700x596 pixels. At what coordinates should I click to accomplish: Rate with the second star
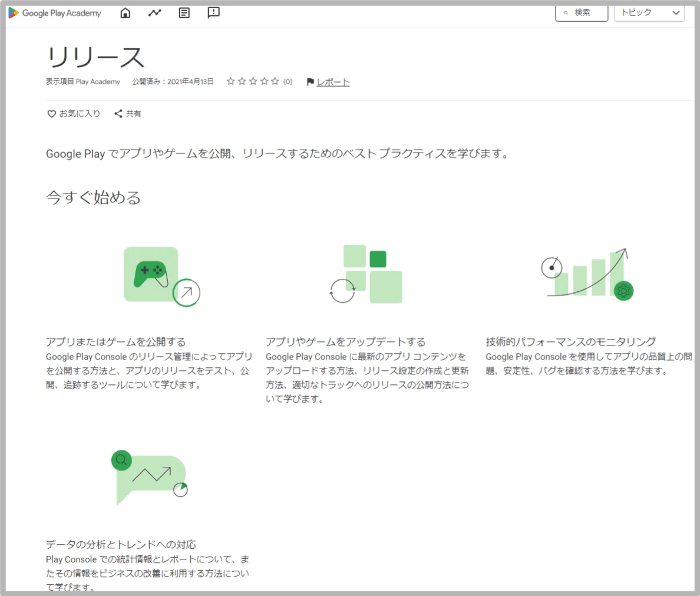point(242,81)
